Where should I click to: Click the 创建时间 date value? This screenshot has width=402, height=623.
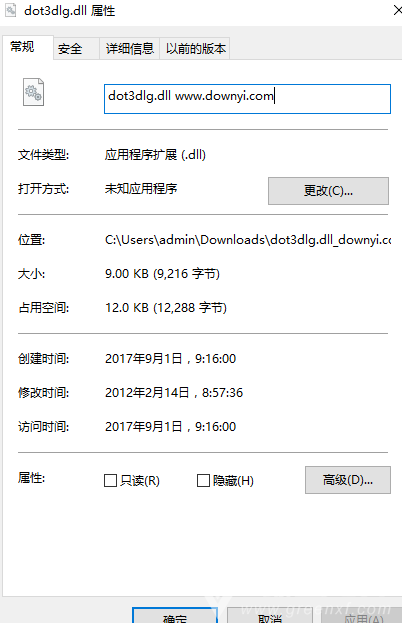point(170,359)
